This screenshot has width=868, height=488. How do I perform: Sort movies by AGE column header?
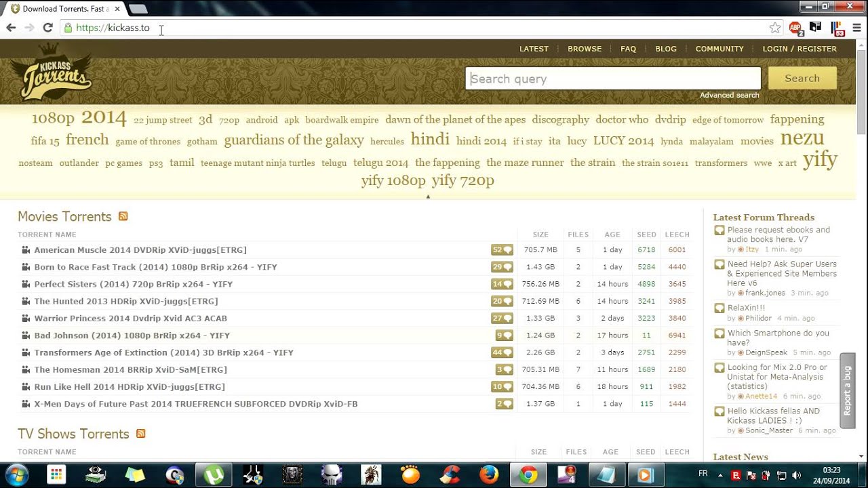click(x=612, y=235)
